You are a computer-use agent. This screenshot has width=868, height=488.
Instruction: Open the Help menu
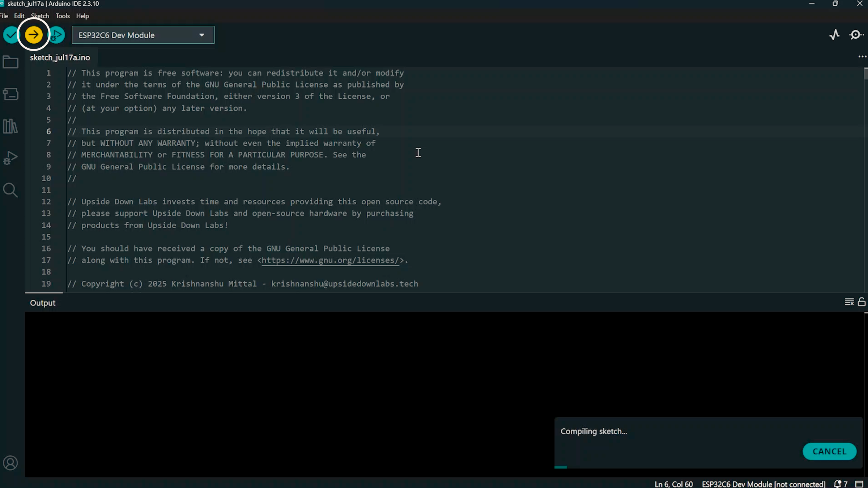[x=82, y=16]
